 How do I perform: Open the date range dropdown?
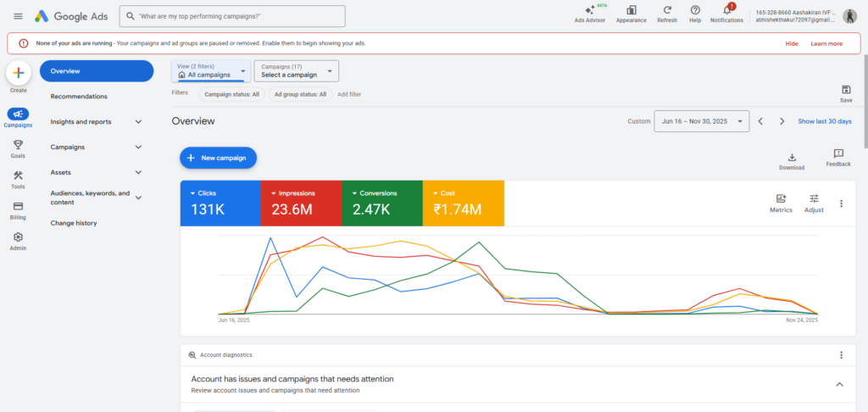point(702,121)
